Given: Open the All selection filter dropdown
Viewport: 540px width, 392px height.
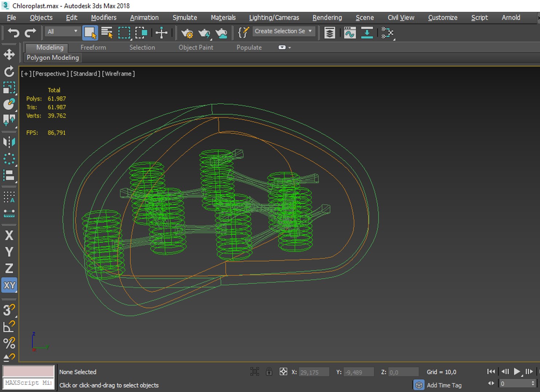Looking at the screenshot, I should click(x=63, y=32).
